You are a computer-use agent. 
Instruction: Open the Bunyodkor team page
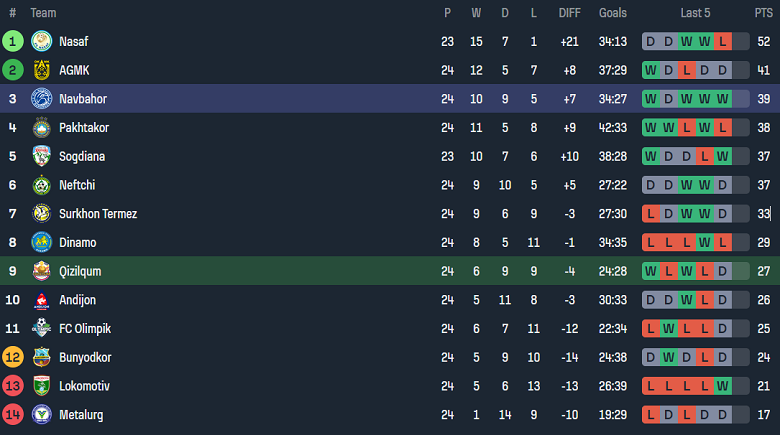87,357
